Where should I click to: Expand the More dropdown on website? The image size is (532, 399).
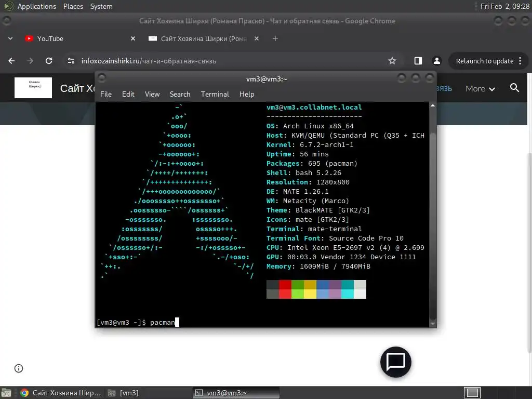(480, 88)
